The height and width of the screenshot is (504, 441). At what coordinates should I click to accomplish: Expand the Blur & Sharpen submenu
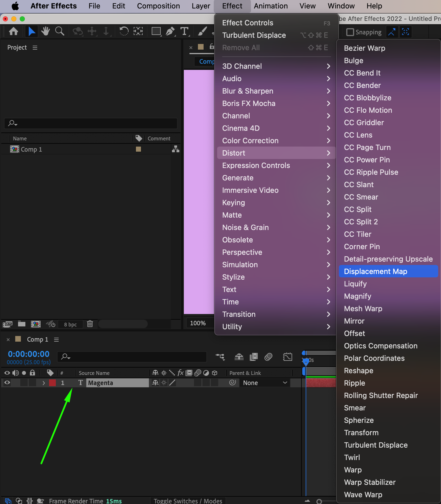click(276, 91)
